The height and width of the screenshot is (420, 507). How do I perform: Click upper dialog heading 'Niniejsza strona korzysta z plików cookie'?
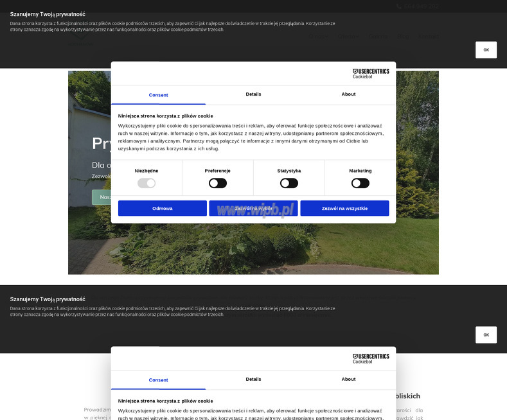pos(165,116)
